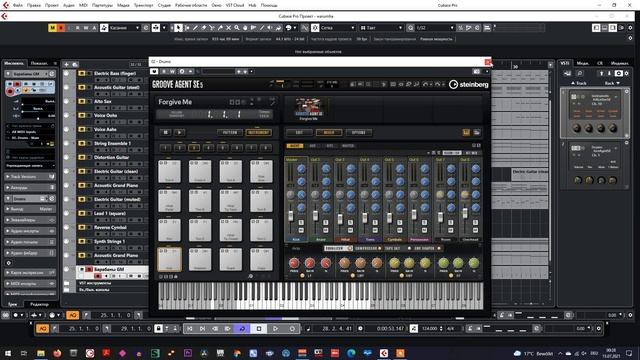Expand the MIDI inserts inspector section
The height and width of the screenshot is (360, 640).
[x=30, y=283]
